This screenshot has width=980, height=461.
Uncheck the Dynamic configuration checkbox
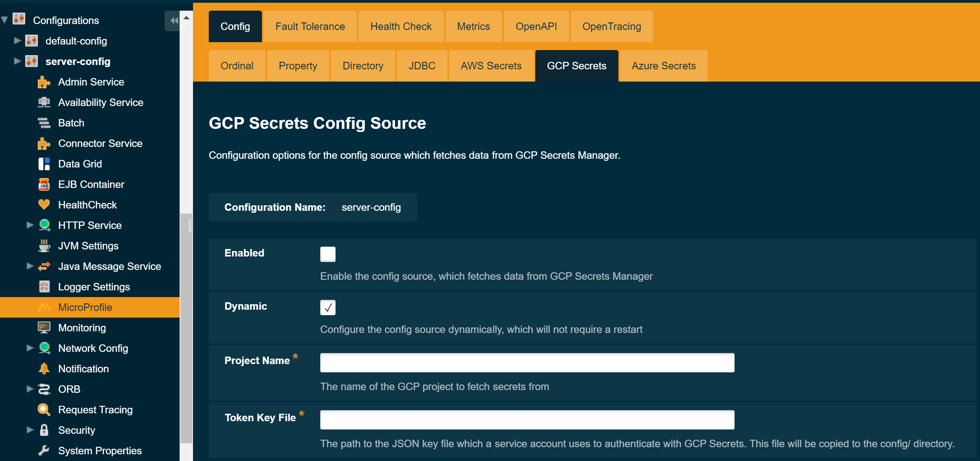[x=328, y=307]
